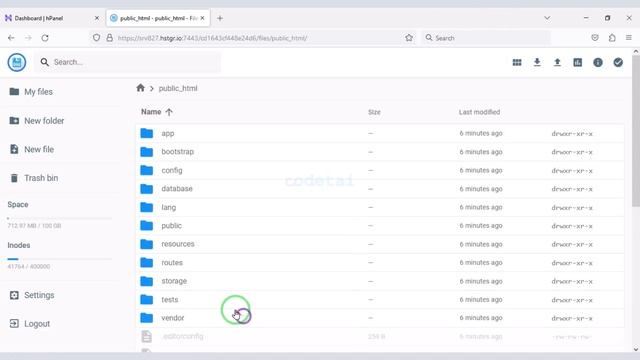The image size is (640, 360).
Task: Select the public_html browser tab
Action: [x=158, y=18]
